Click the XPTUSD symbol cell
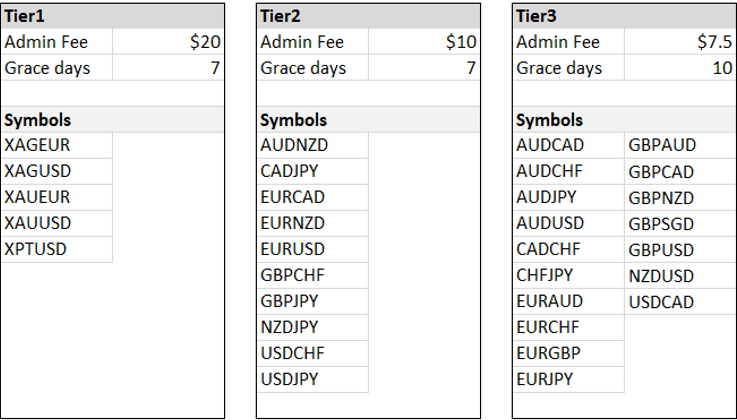Image resolution: width=737 pixels, height=420 pixels. click(57, 249)
